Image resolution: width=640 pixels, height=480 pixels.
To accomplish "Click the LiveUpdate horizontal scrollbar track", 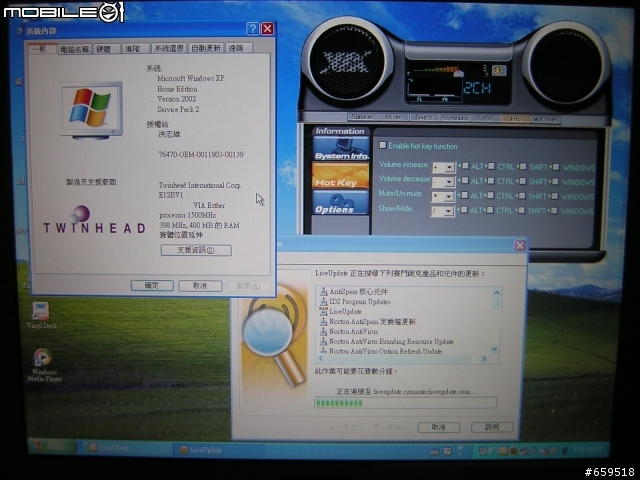I will coord(402,359).
